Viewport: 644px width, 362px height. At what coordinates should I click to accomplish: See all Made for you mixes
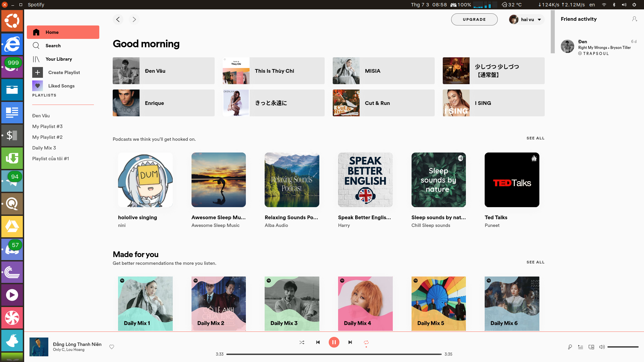point(535,262)
